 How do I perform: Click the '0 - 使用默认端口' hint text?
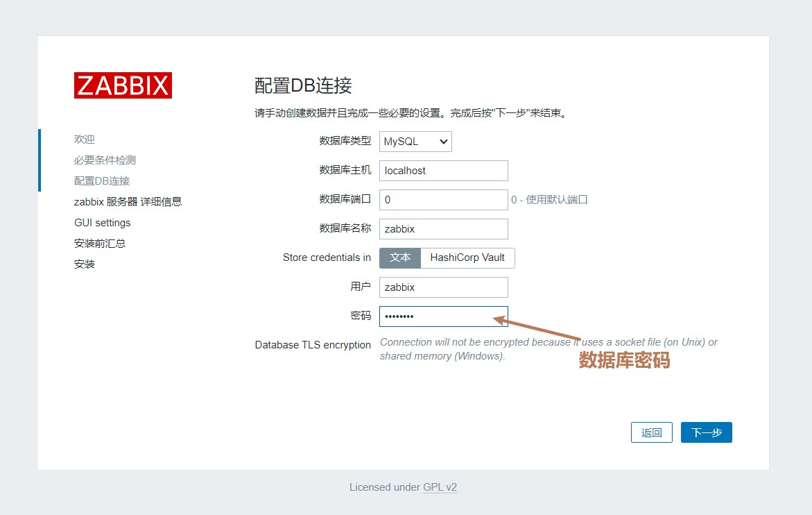(549, 199)
